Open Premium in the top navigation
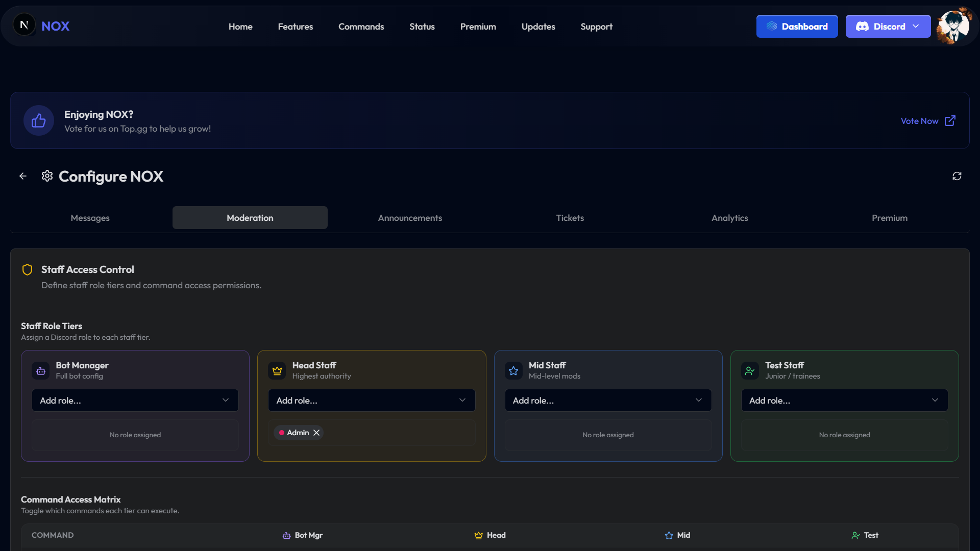The width and height of the screenshot is (980, 551). coord(478,27)
